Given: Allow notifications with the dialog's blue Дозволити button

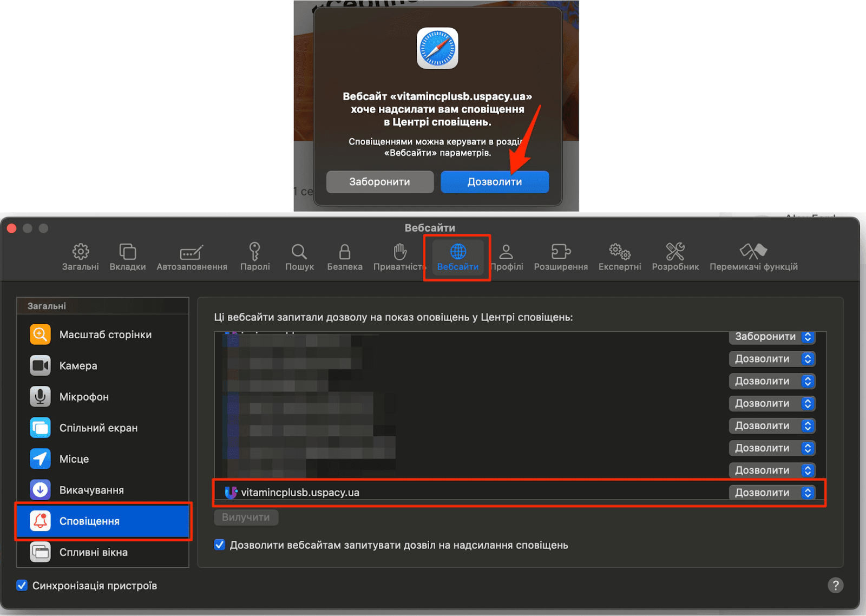Looking at the screenshot, I should (x=495, y=182).
